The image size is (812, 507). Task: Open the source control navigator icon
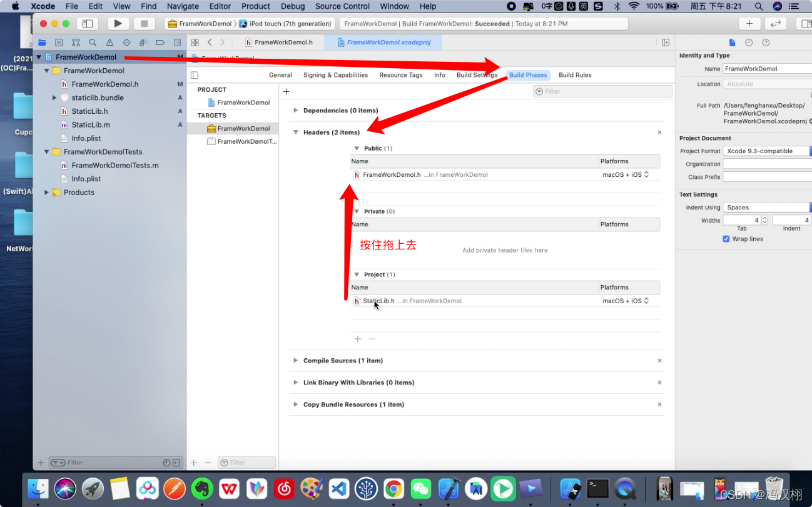point(59,43)
